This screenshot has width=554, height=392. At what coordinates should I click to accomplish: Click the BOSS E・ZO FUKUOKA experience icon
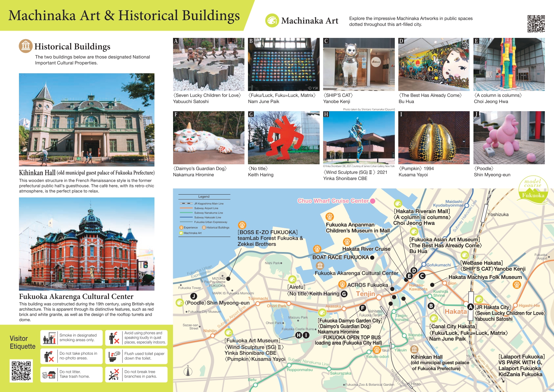click(x=242, y=225)
